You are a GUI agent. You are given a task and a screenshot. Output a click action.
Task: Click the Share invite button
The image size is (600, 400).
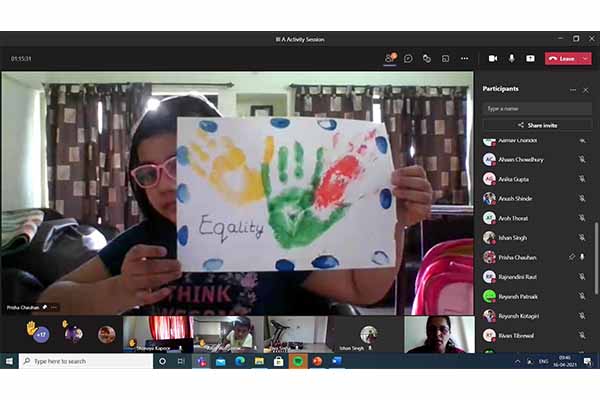click(537, 125)
